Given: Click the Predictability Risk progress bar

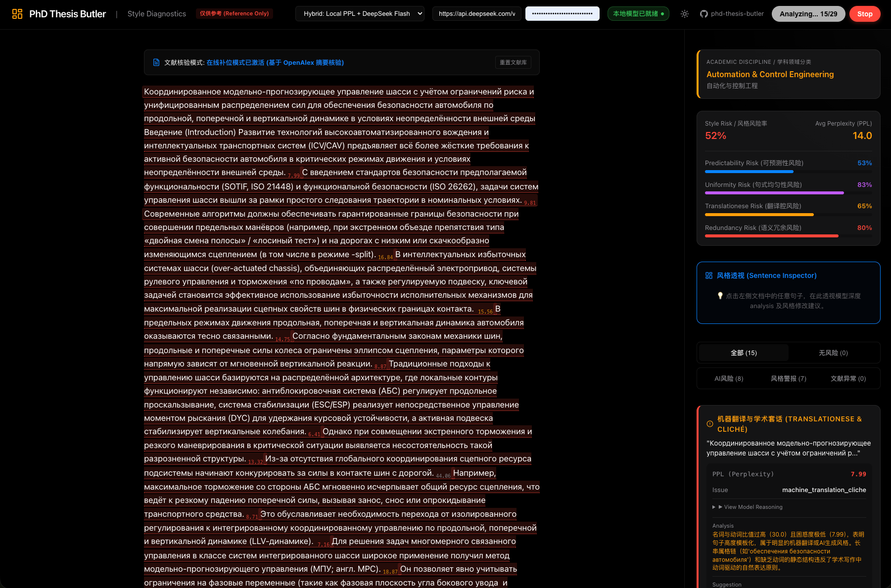Looking at the screenshot, I should coord(789,172).
